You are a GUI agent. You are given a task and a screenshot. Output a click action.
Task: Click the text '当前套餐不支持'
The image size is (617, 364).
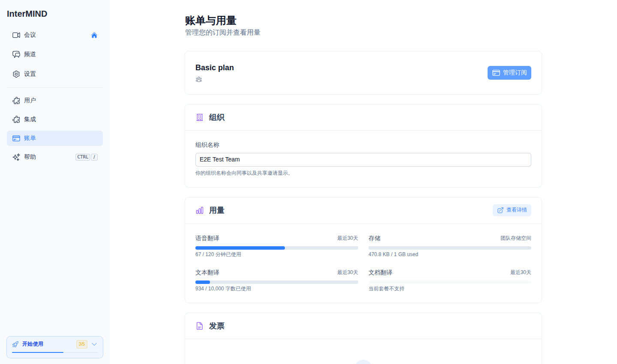pyautogui.click(x=386, y=289)
